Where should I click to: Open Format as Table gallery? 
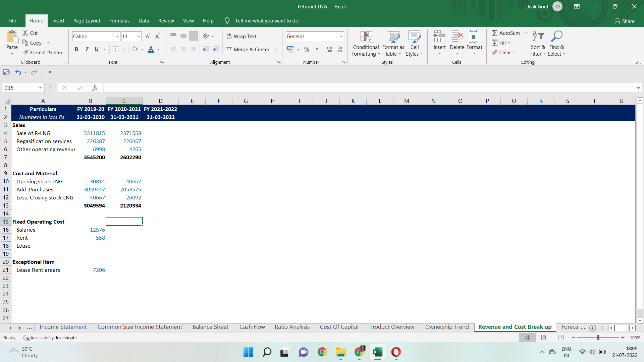point(393,44)
